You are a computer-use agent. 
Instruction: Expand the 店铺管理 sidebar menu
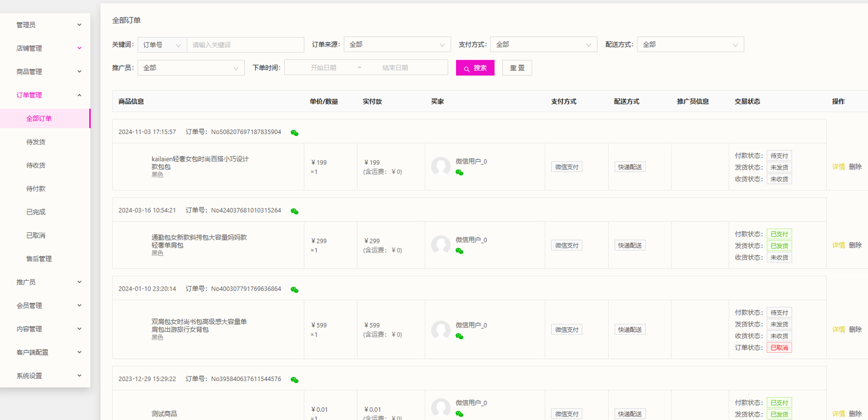[x=45, y=48]
